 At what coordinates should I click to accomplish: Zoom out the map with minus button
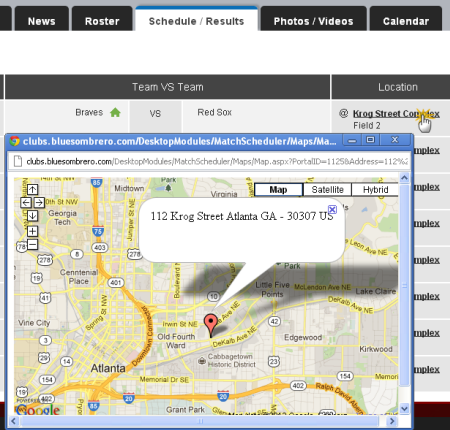click(x=32, y=244)
